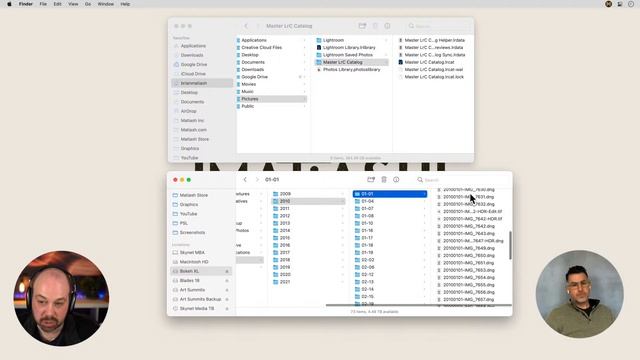This screenshot has width=640, height=360.
Task: Click Get Info icon in Master LrC Catalog window
Action: point(387,26)
